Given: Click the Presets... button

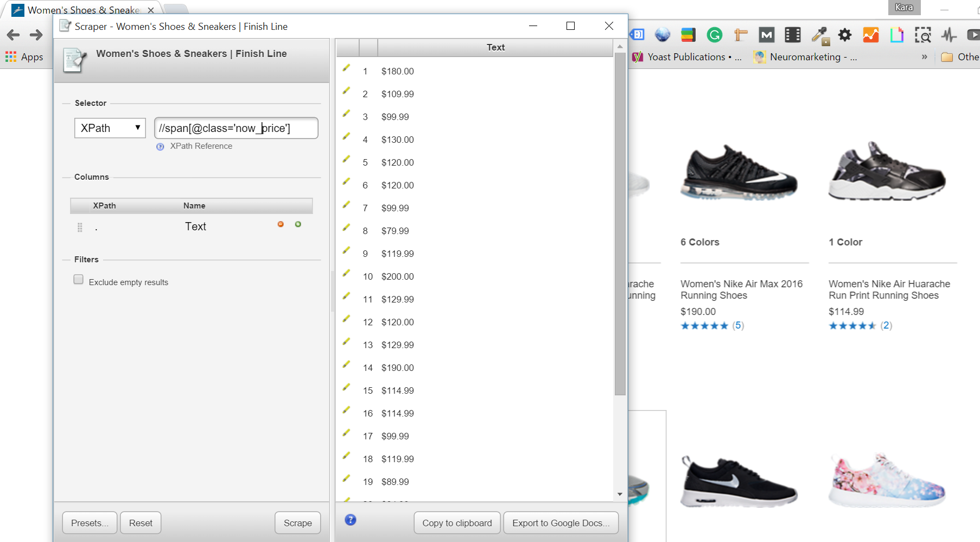Looking at the screenshot, I should (90, 523).
